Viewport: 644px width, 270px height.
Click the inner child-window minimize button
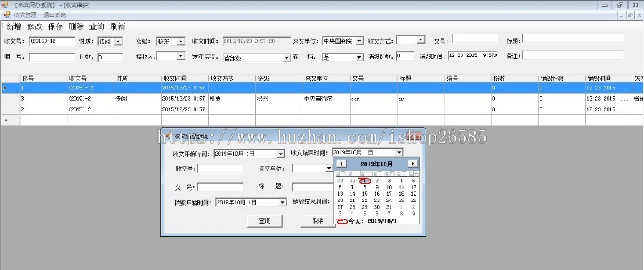click(x=622, y=15)
